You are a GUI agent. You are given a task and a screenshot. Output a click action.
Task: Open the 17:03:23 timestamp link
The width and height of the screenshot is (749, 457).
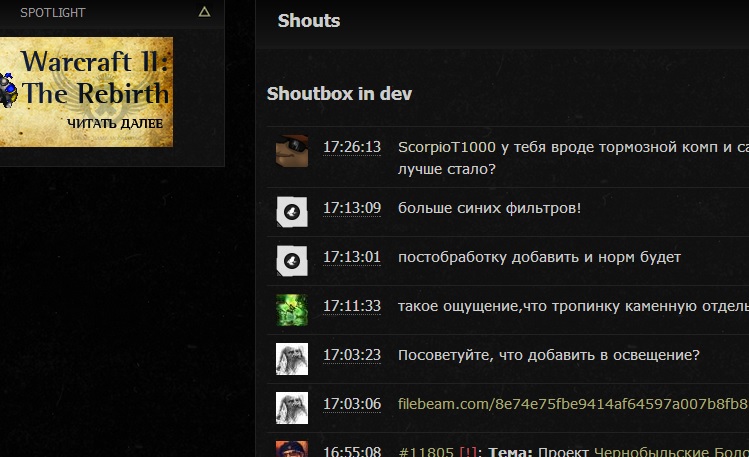point(352,355)
